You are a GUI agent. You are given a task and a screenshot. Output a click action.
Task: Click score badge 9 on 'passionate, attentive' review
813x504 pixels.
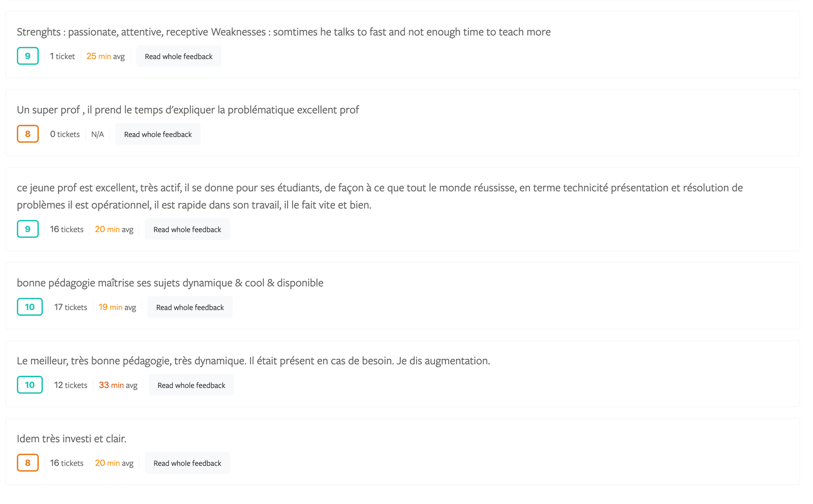pos(27,56)
